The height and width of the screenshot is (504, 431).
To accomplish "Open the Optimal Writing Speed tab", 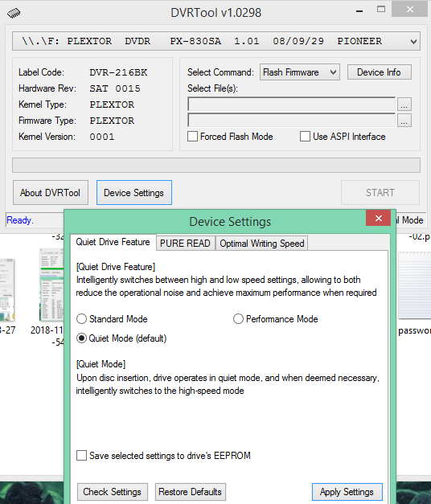I will click(262, 244).
